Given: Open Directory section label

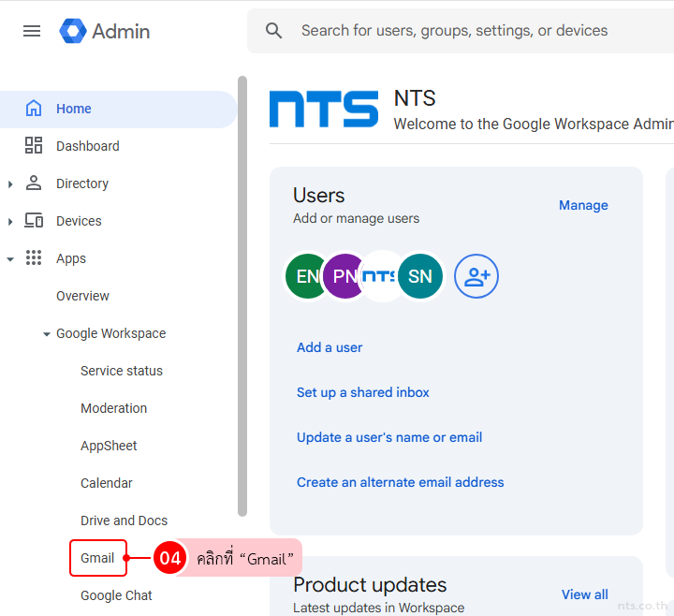Looking at the screenshot, I should click(82, 183).
